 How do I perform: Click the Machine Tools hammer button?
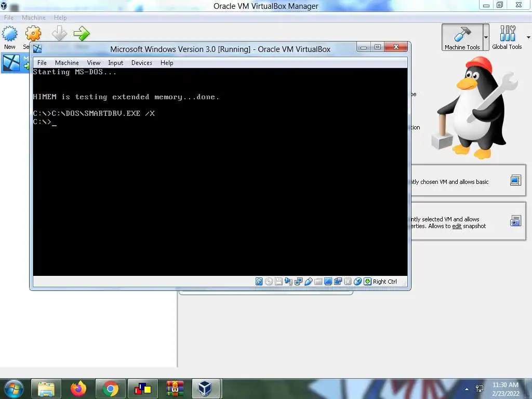(x=462, y=37)
